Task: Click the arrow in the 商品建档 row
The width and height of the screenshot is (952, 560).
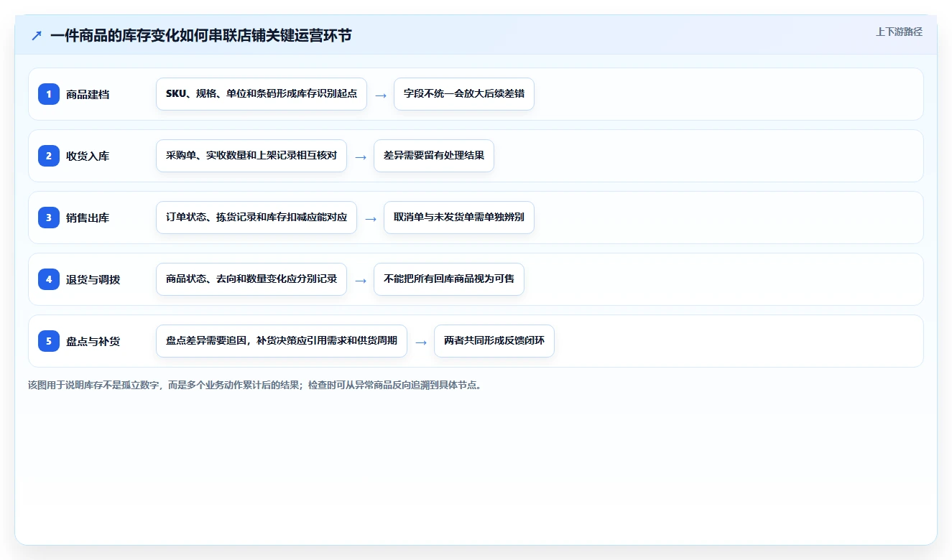Action: click(381, 95)
